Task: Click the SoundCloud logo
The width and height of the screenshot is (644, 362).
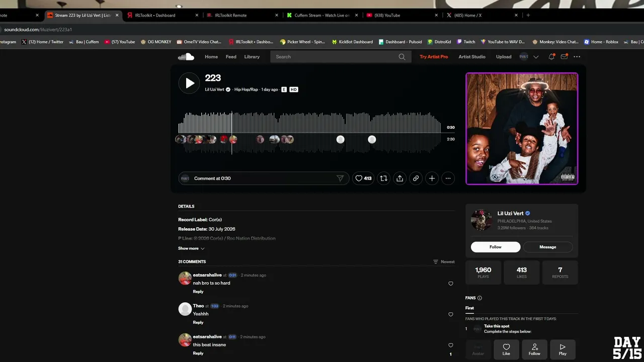Action: pyautogui.click(x=186, y=57)
